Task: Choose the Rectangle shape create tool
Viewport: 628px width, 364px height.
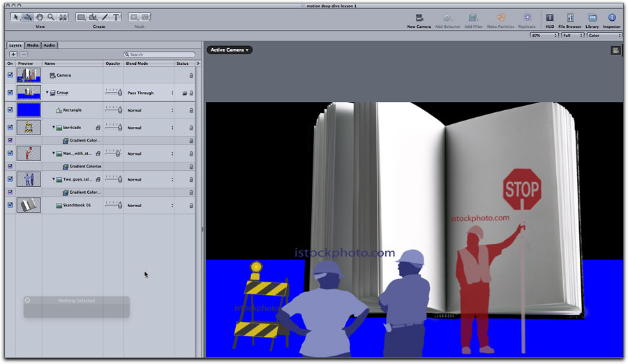Action: [82, 17]
